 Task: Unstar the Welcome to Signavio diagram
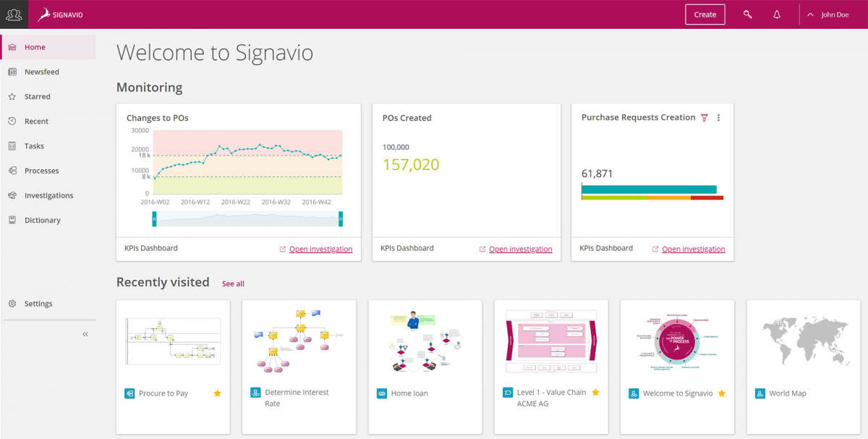coord(721,393)
